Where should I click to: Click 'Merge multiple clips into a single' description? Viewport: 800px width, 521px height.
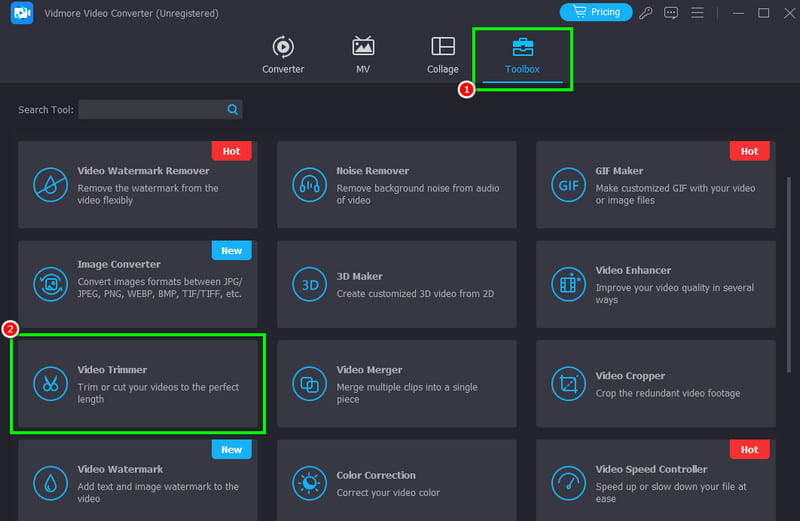pyautogui.click(x=407, y=393)
